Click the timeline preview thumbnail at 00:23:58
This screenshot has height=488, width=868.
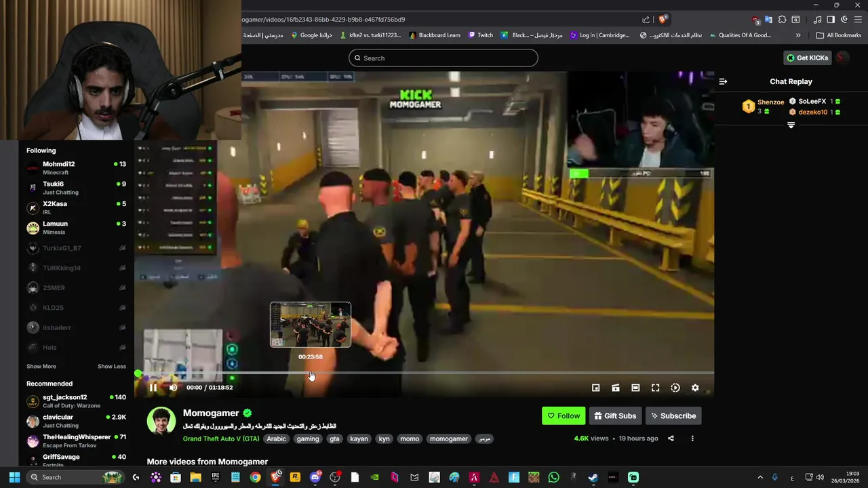[x=311, y=325]
